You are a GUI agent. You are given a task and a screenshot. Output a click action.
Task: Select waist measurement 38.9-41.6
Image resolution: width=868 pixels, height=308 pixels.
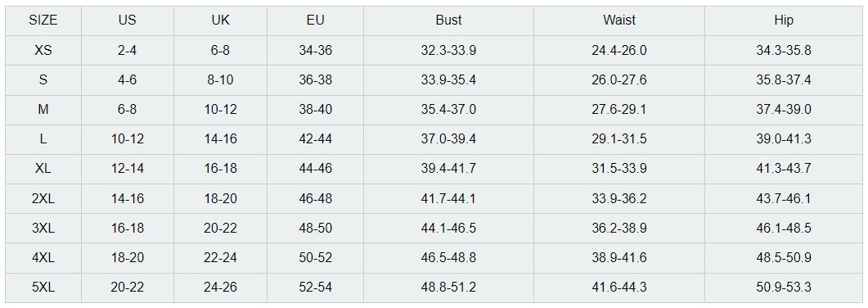pyautogui.click(x=619, y=257)
